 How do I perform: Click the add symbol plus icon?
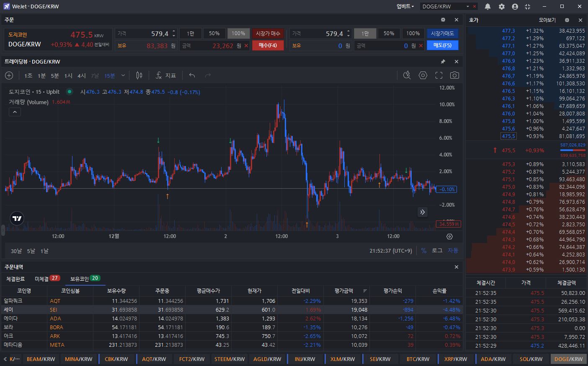pyautogui.click(x=9, y=75)
